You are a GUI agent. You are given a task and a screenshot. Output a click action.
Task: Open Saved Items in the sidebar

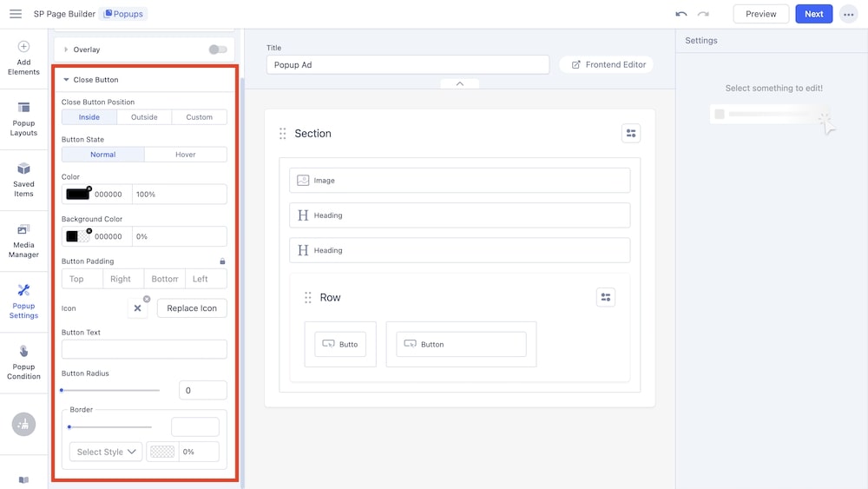pos(23,178)
